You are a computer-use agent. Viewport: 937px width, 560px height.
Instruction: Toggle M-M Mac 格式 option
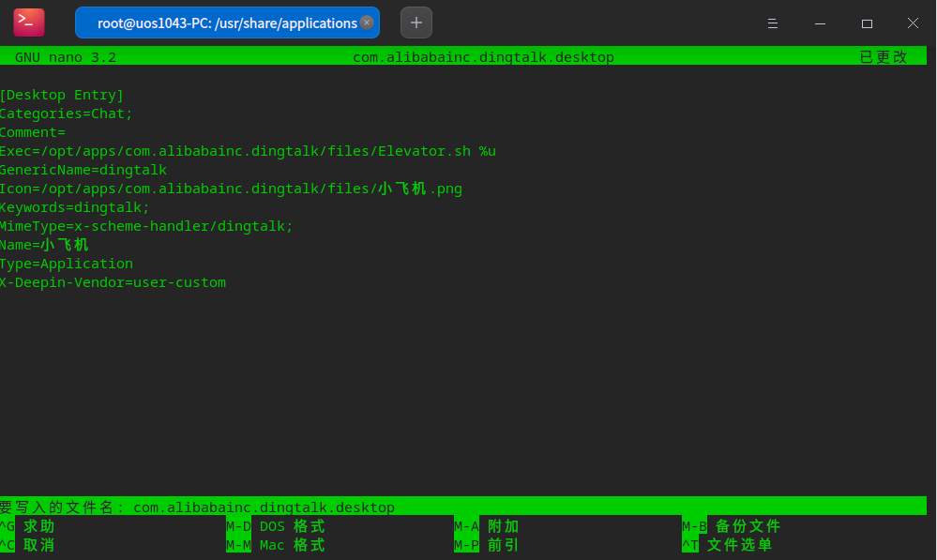(x=276, y=545)
